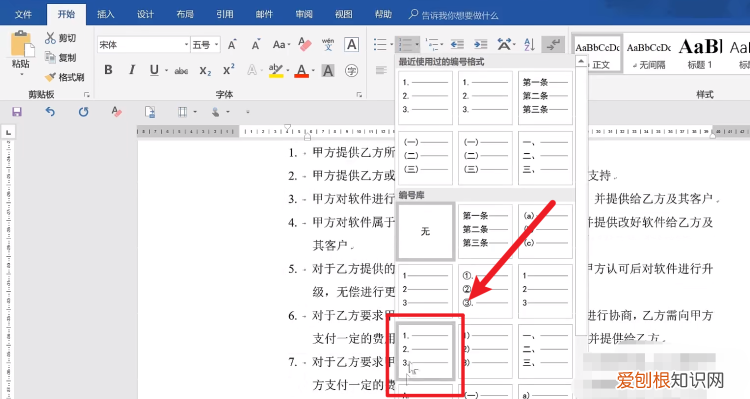Click the Undo arrow icon
Viewport: 750px width, 399px height.
click(x=50, y=112)
